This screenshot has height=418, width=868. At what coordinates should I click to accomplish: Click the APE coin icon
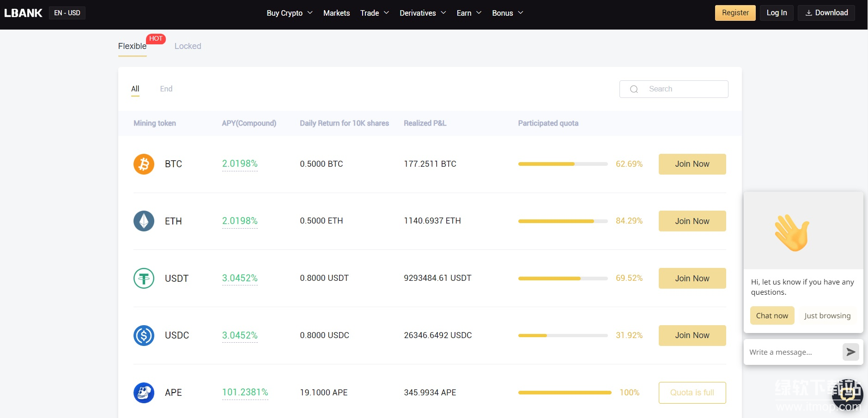[x=144, y=393]
